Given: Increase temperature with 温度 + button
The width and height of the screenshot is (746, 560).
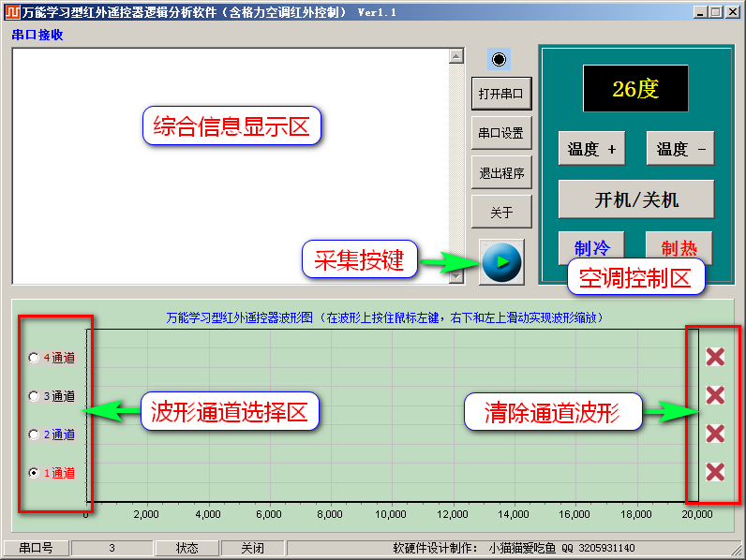Looking at the screenshot, I should (592, 149).
